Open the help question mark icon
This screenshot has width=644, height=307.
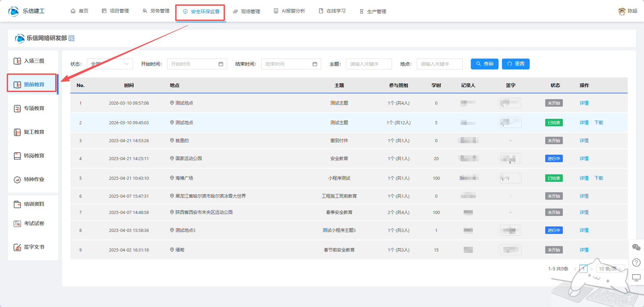pos(636,263)
